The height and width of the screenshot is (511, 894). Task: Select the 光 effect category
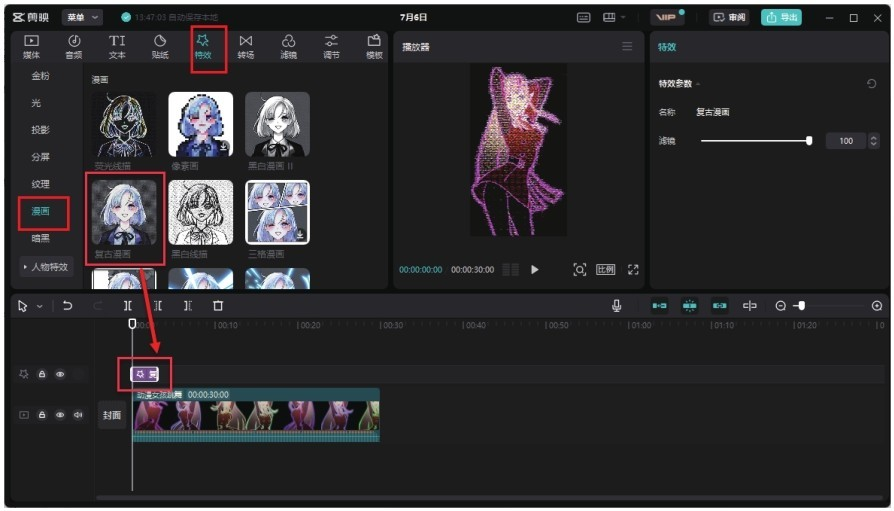tap(36, 103)
